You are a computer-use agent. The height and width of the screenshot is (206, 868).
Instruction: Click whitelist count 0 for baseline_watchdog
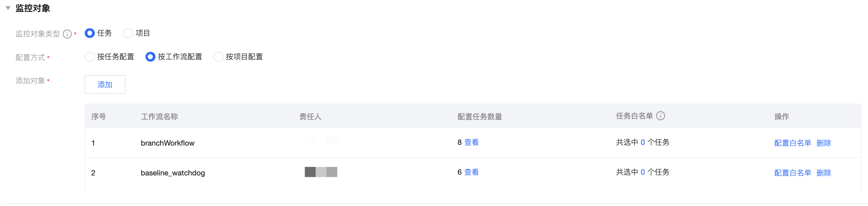click(x=643, y=172)
